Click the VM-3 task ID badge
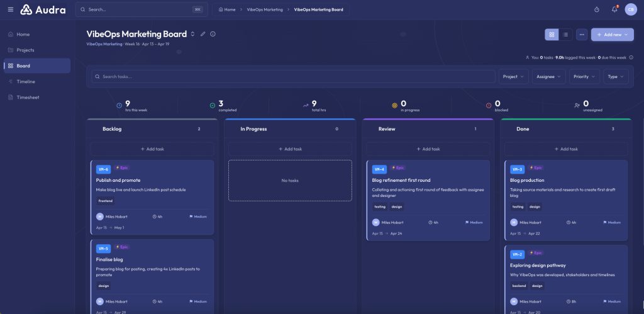The height and width of the screenshot is (314, 644). point(518,169)
